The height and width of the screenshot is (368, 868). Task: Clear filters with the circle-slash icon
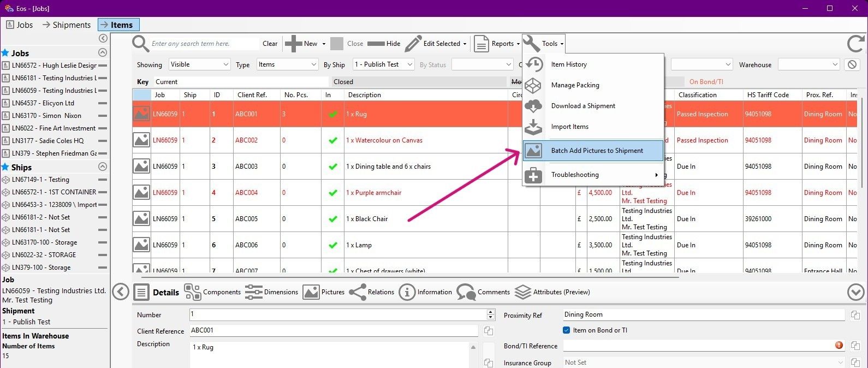[852, 64]
